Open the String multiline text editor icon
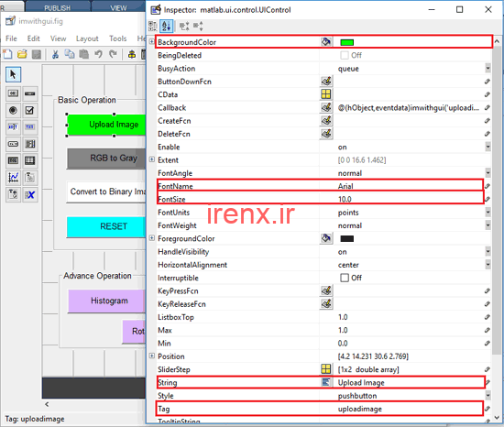 click(326, 382)
